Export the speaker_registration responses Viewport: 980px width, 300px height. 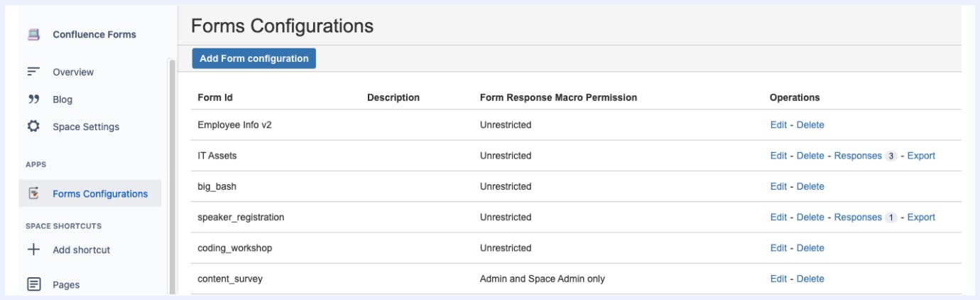point(921,218)
